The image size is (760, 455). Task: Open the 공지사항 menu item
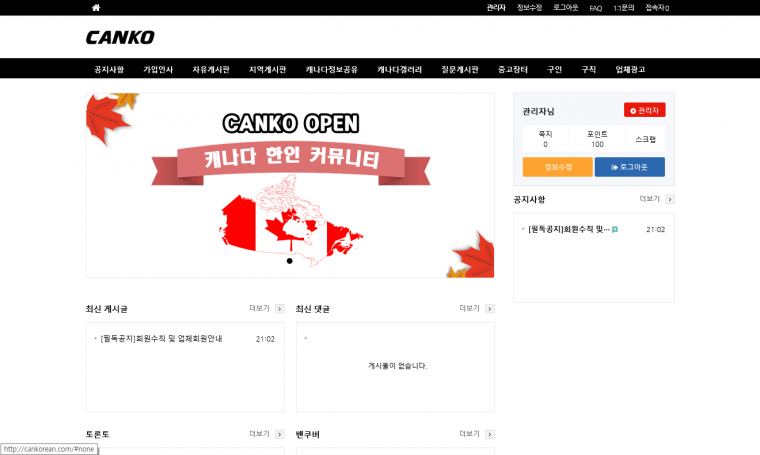pos(109,69)
